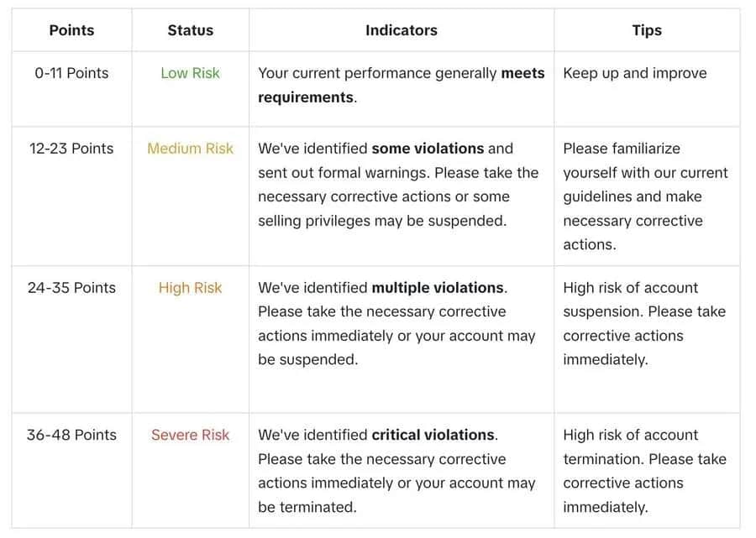Click the bold "multiple violations" text
The height and width of the screenshot is (538, 756).
pos(438,288)
